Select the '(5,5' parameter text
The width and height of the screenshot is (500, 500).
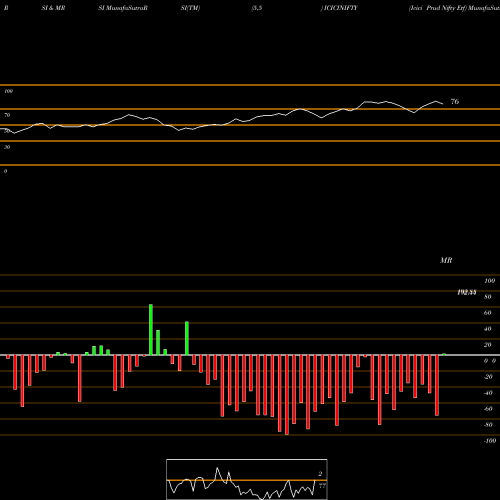coord(257,8)
